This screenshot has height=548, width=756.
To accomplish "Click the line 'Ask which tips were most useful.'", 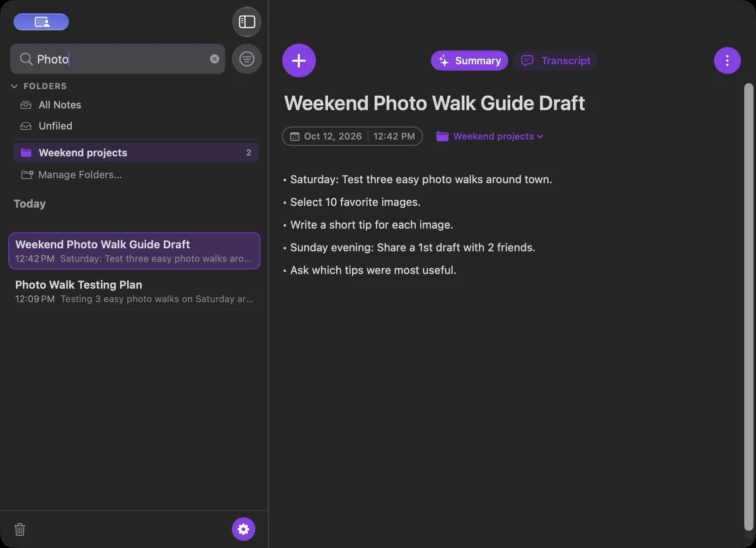I will pos(373,270).
